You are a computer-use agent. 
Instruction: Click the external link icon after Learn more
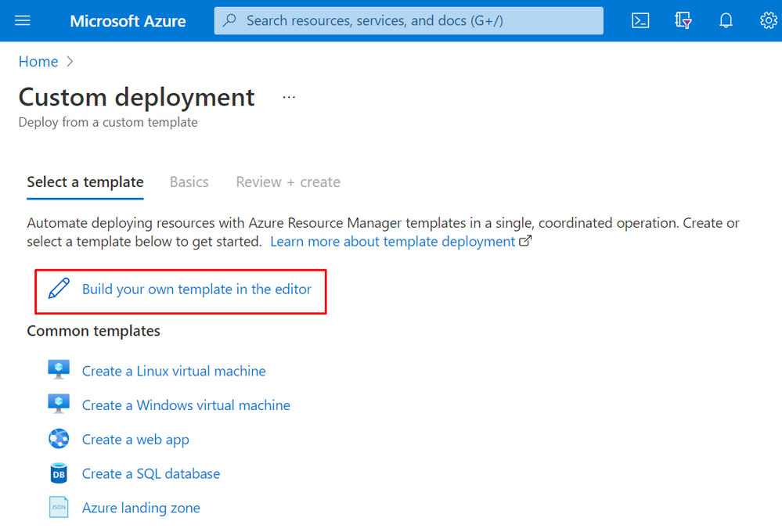(525, 241)
